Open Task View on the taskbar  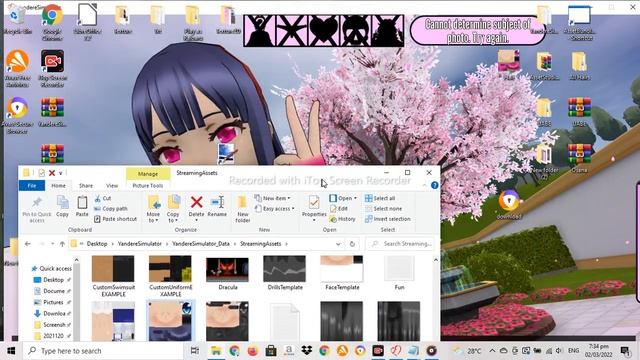195,351
